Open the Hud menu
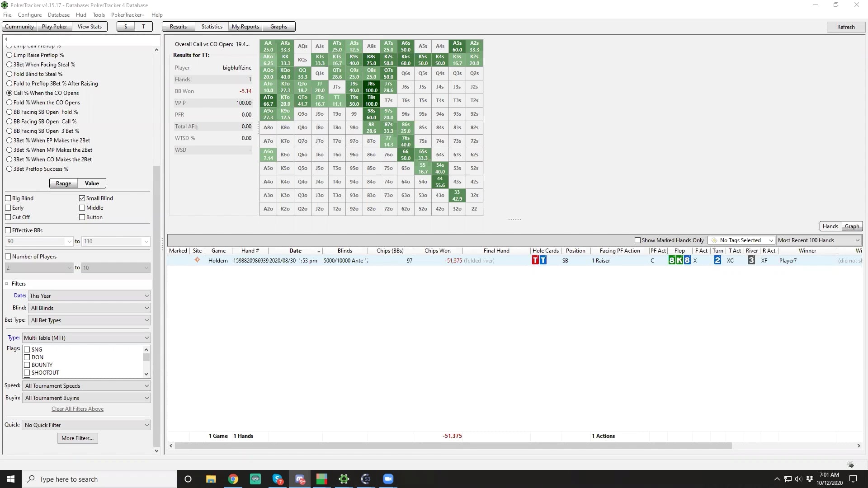Screen dimensions: 868x488 click(x=81, y=15)
